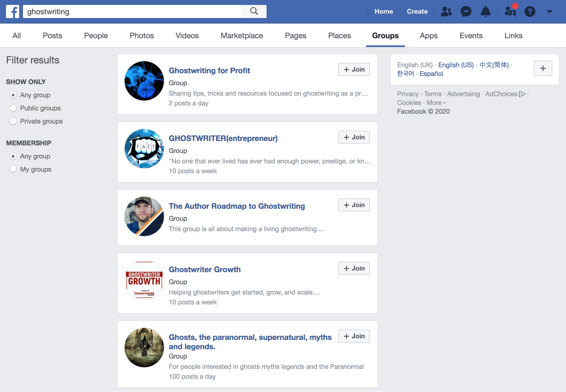Open the Notifications bell icon
The image size is (566, 392).
coord(486,12)
